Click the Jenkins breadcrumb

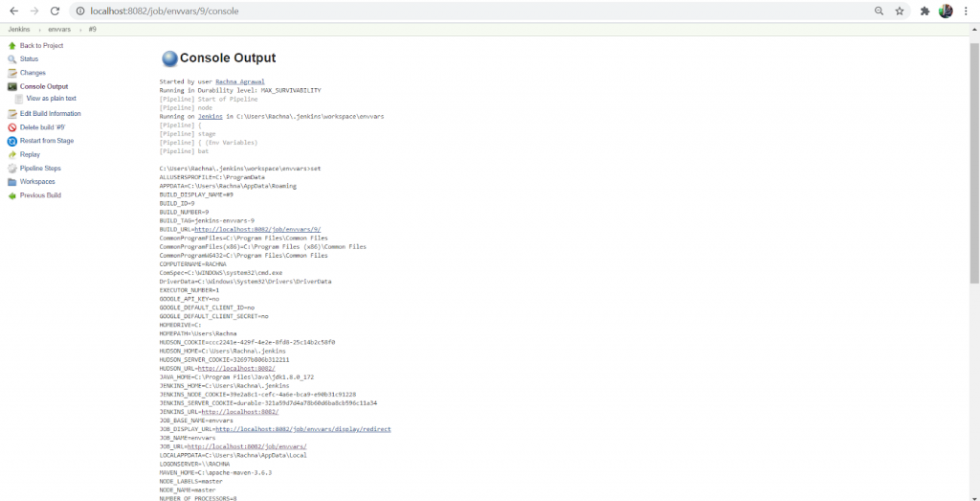[x=19, y=30]
